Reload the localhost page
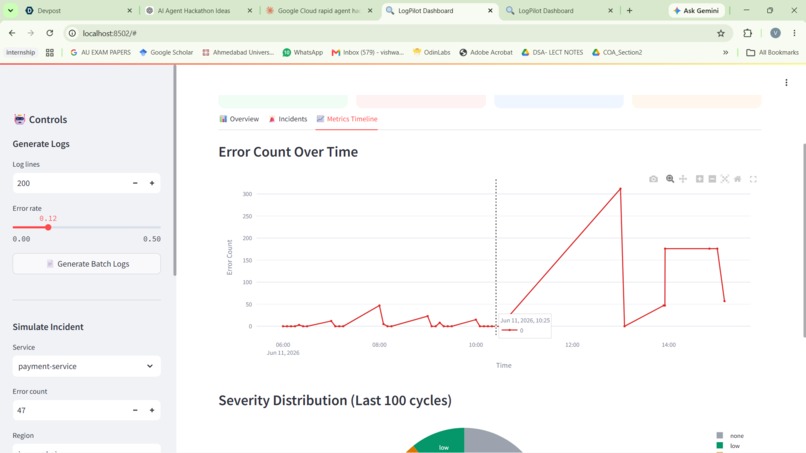The height and width of the screenshot is (453, 806). click(x=49, y=33)
